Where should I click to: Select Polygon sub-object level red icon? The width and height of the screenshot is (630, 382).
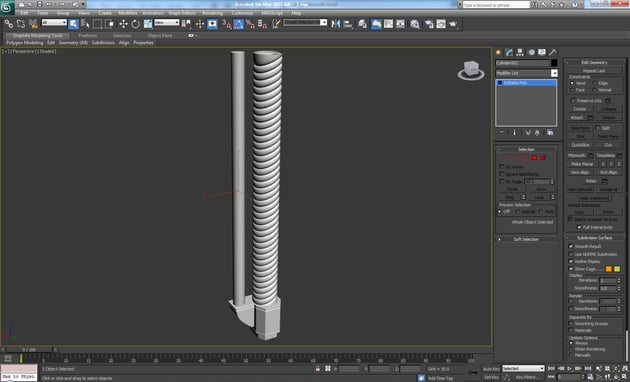(534, 158)
